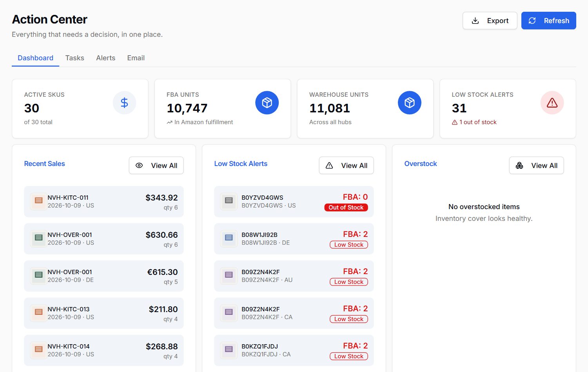Image resolution: width=588 pixels, height=372 pixels.
Task: Click the dollar sign icon in Active SKUs card
Action: click(x=124, y=103)
